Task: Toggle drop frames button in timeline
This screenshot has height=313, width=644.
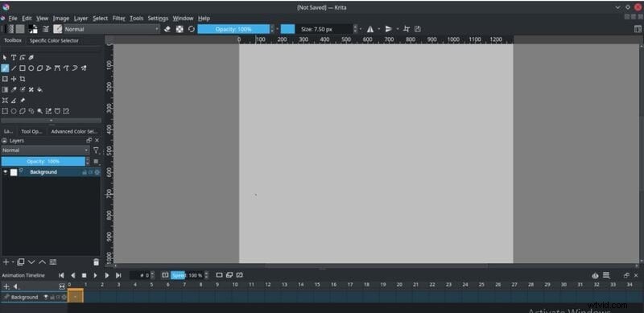Action: click(x=165, y=275)
